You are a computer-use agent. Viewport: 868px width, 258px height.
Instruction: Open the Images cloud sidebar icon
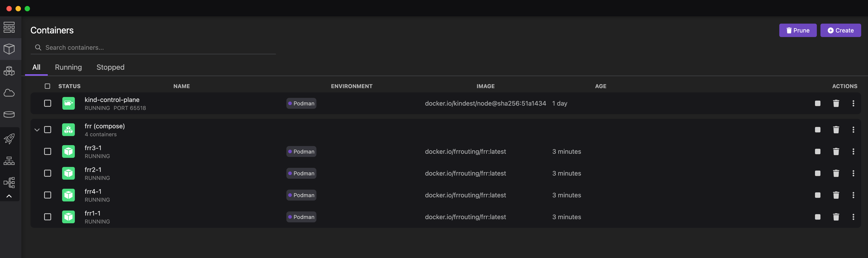[x=9, y=93]
